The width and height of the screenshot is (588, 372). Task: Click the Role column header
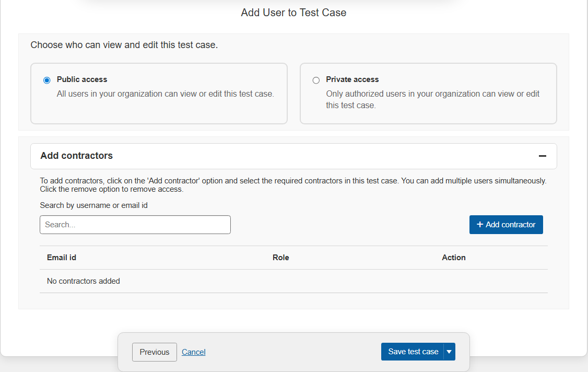pos(280,258)
